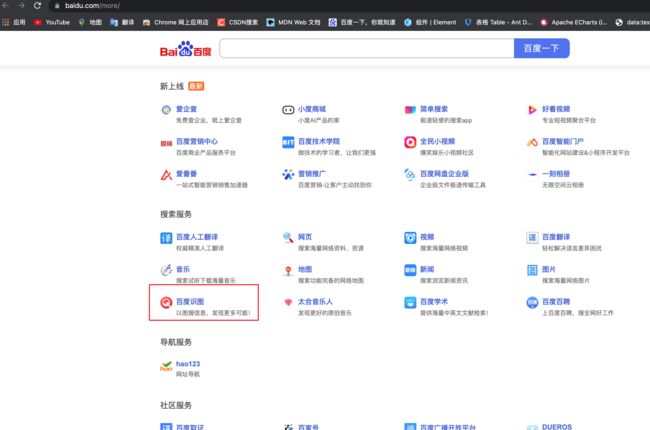
Task: Open the 百度人工翻译 link
Action: tap(196, 237)
